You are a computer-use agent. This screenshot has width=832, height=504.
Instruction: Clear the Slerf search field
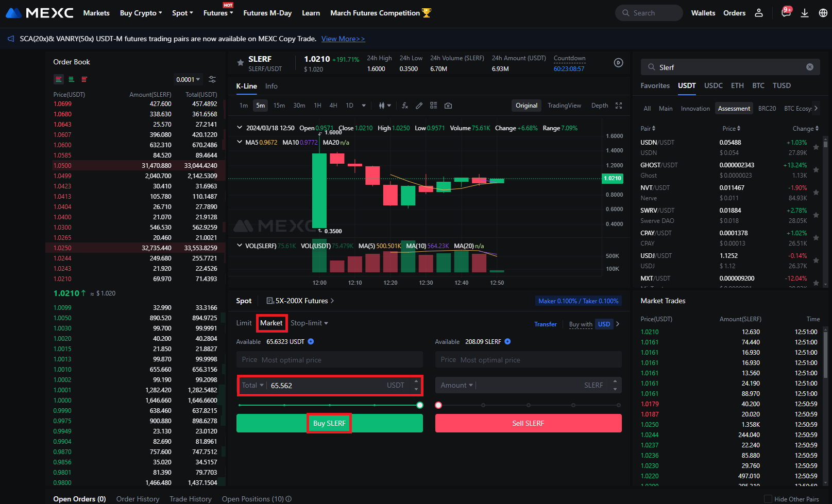click(810, 67)
